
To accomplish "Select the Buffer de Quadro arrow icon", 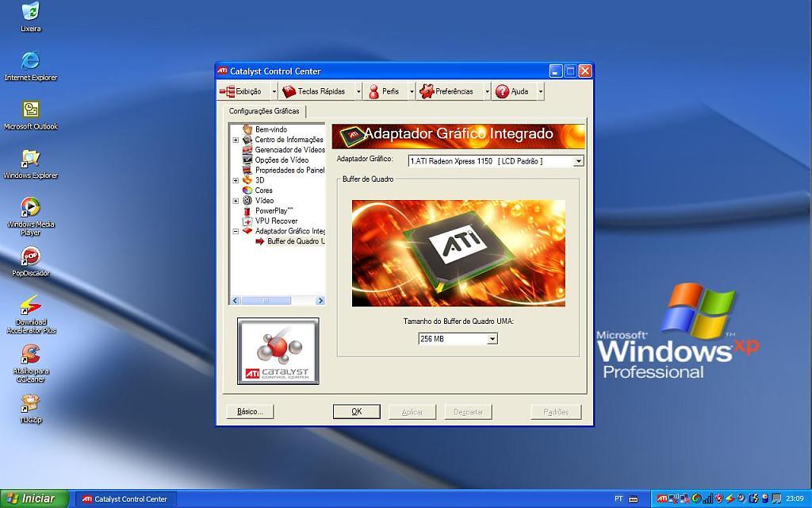I will click(x=260, y=241).
